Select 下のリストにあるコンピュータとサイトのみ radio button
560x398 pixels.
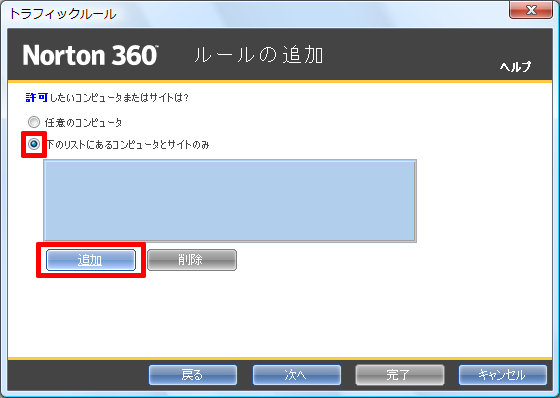(x=34, y=144)
